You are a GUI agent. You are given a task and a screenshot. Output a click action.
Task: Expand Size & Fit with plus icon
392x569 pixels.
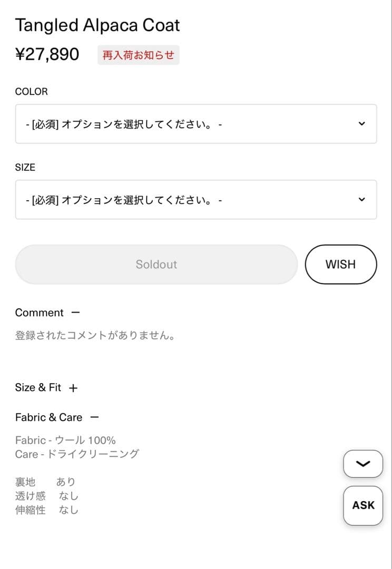pyautogui.click(x=73, y=388)
